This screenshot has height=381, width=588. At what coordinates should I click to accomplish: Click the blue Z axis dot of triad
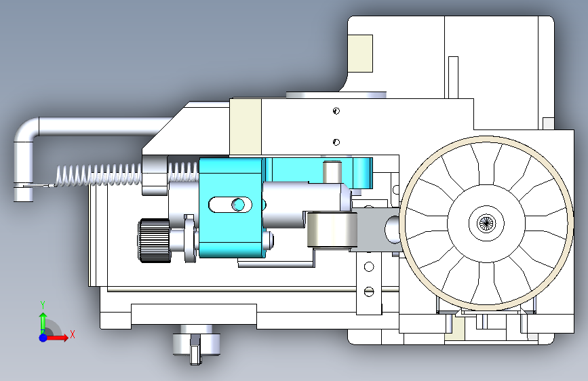pyautogui.click(x=43, y=338)
